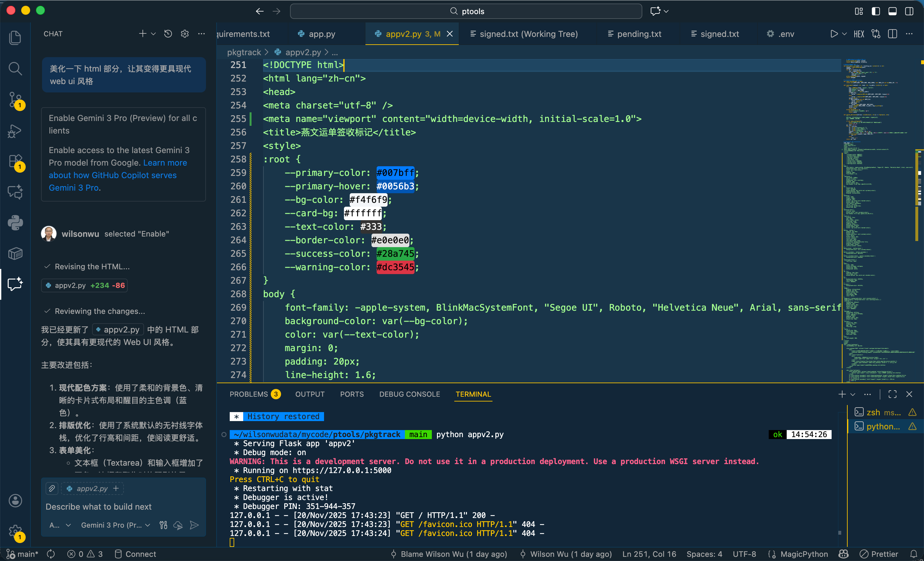This screenshot has width=924, height=561.
Task: Open the Extensions view in activity bar
Action: 15,162
